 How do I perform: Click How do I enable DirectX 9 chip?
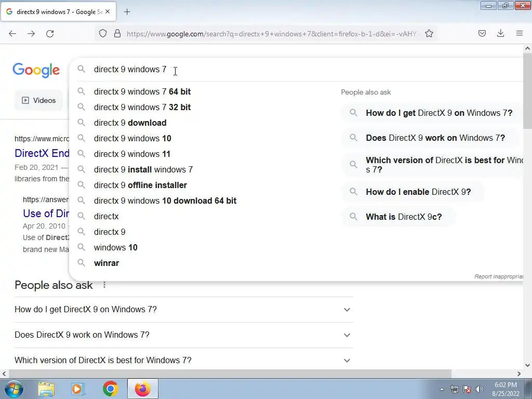[x=413, y=192]
